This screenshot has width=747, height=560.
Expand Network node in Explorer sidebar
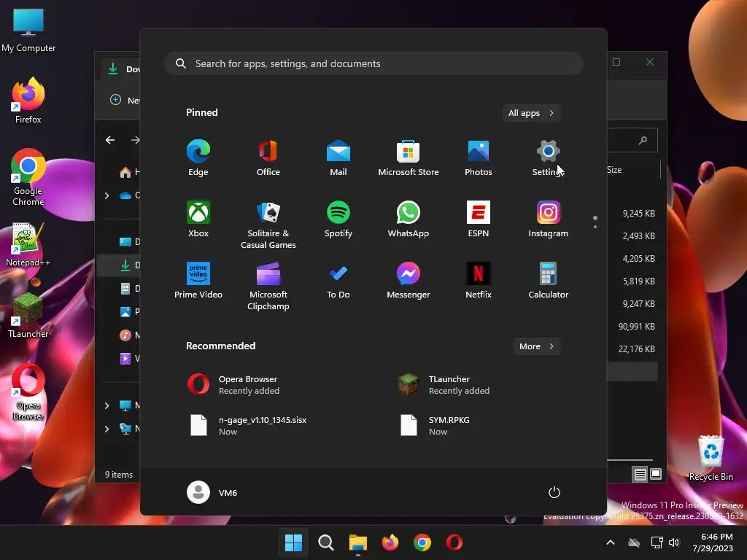coord(107,429)
